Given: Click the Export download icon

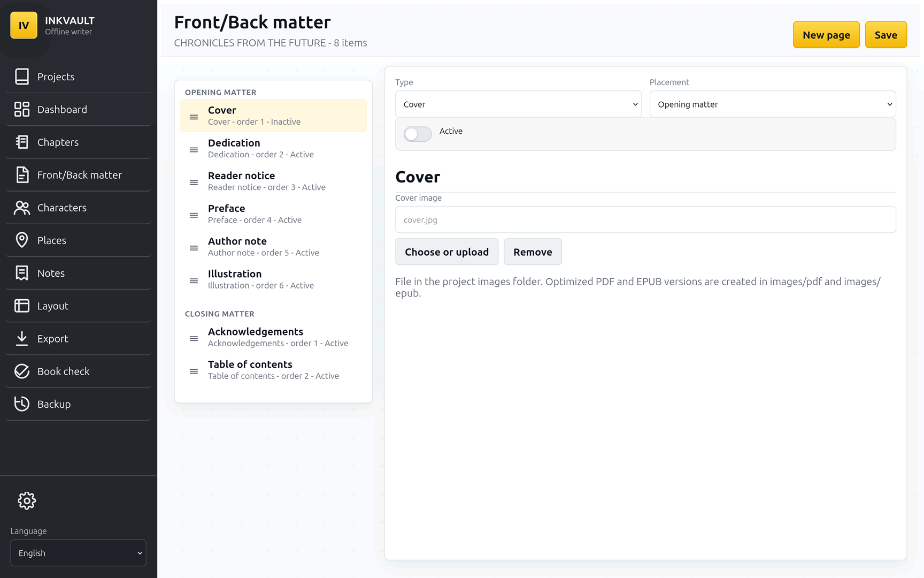Looking at the screenshot, I should [x=22, y=338].
